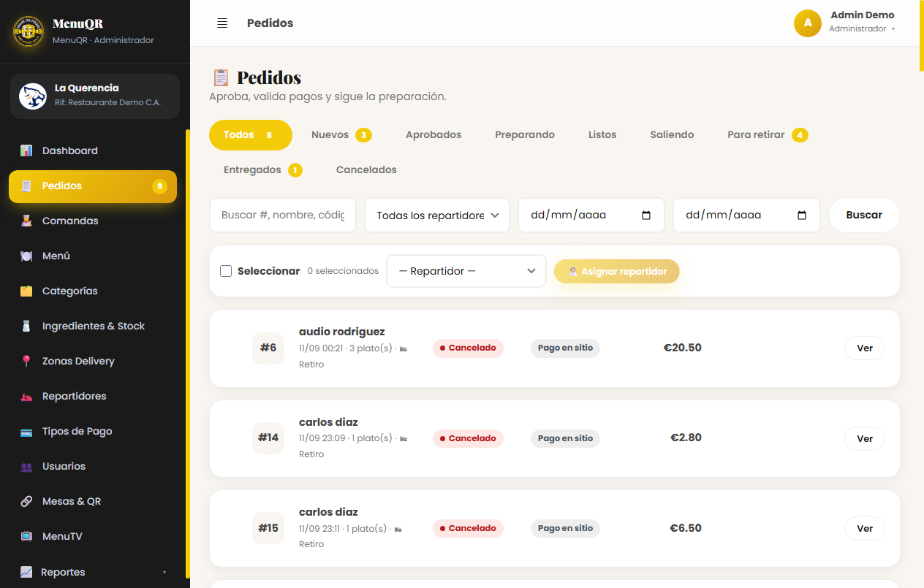This screenshot has height=588, width=924.
Task: Open Dashboard in the sidebar
Action: (93, 150)
